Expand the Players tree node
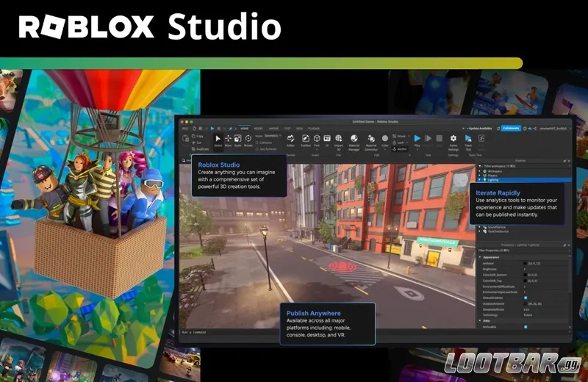The image size is (588, 382). [x=479, y=176]
